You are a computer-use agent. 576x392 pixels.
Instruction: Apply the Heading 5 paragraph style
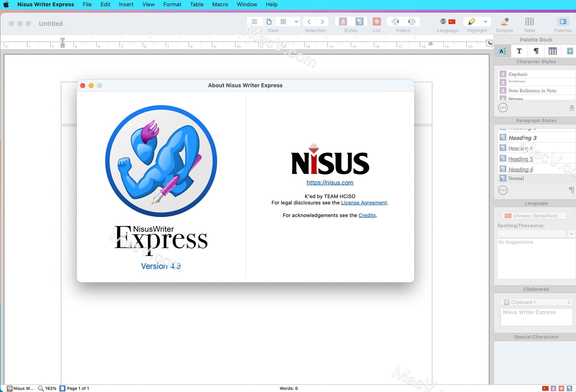536,159
